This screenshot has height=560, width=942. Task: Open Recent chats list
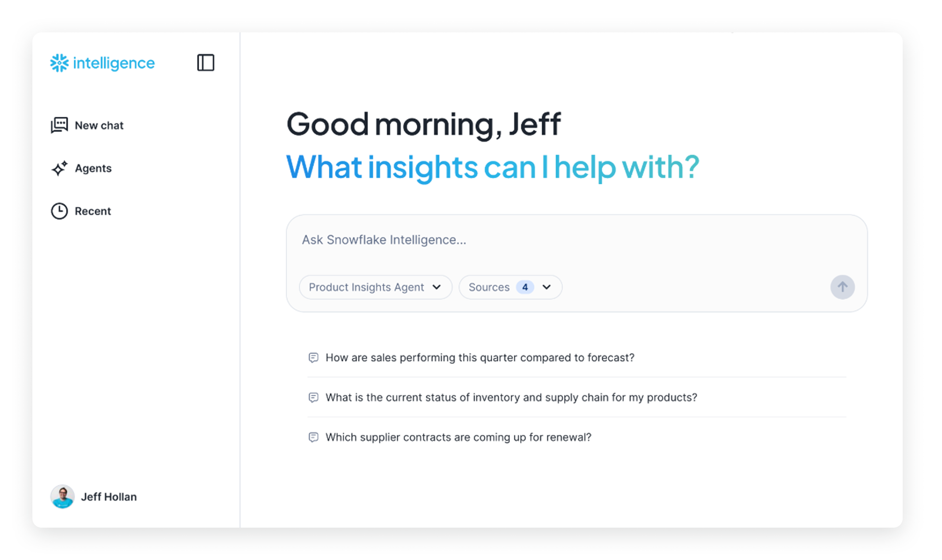click(93, 211)
